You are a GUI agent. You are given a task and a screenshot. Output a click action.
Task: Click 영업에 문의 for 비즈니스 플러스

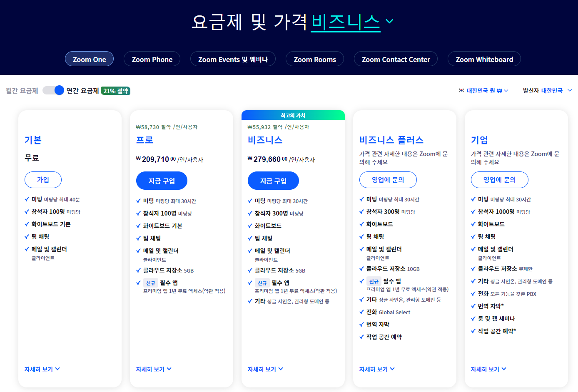388,180
